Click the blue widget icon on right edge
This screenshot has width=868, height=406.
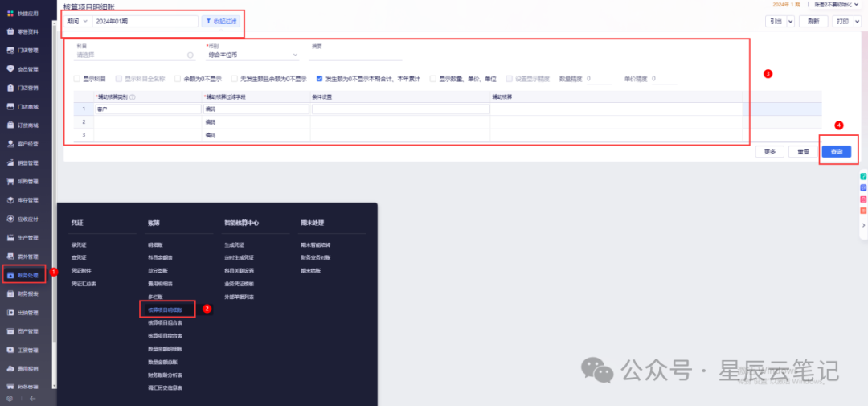tap(863, 188)
